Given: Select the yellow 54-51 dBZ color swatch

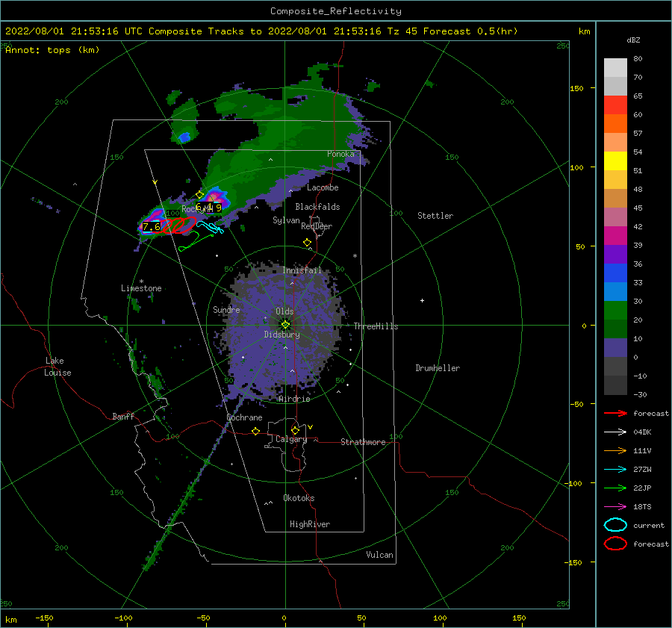Looking at the screenshot, I should 615,161.
